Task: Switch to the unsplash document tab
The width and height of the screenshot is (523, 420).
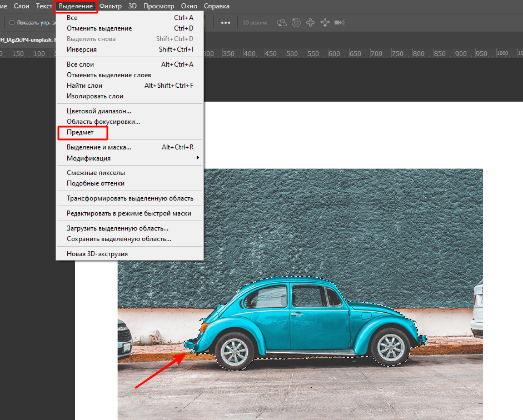Action: tap(28, 40)
